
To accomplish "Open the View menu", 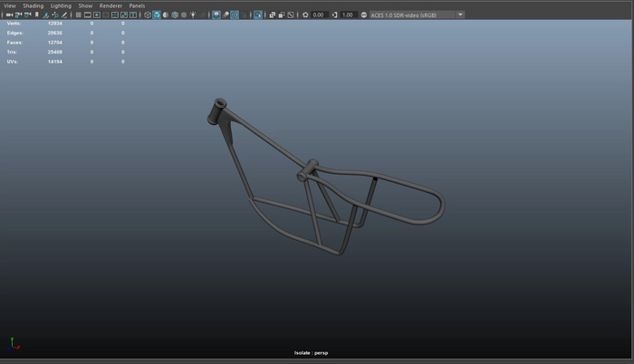I will tap(9, 5).
